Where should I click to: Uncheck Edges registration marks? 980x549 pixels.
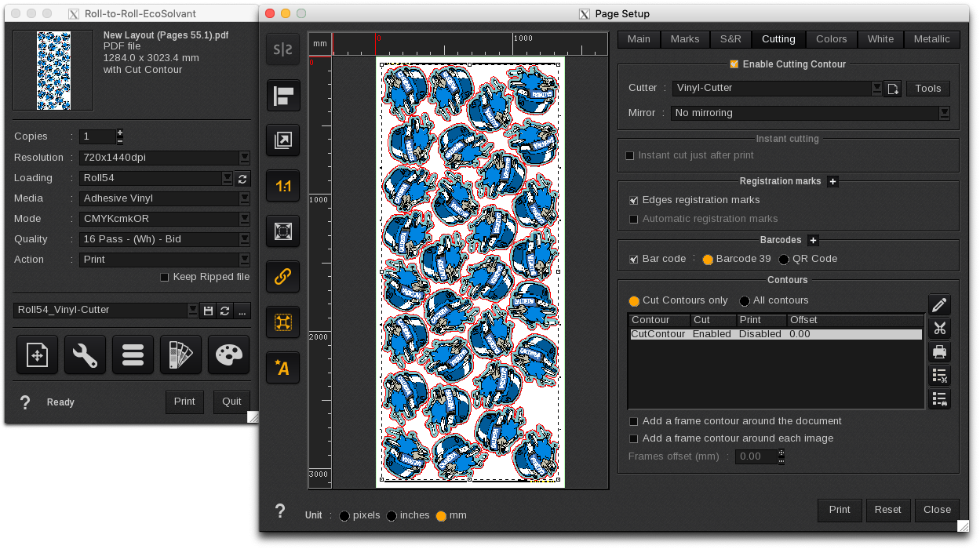tap(633, 200)
